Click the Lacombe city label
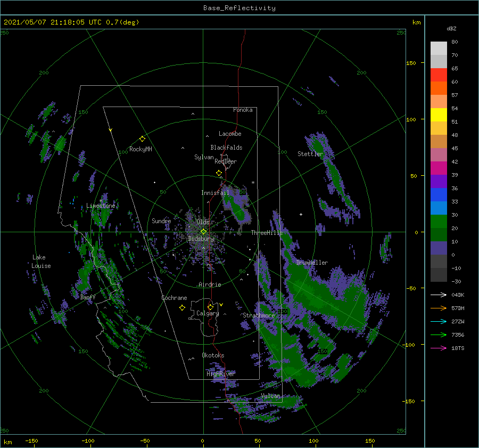479x448 pixels. point(230,134)
